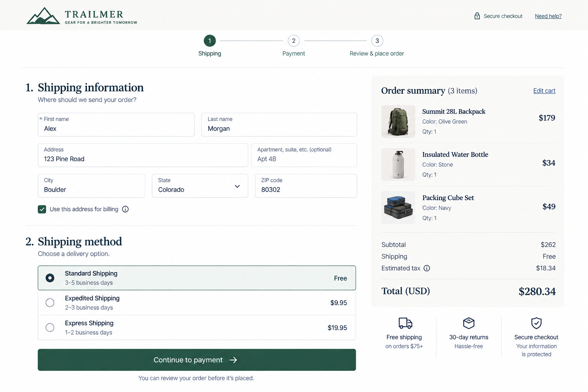Open the State dropdown showing Colorado
This screenshot has height=392, width=588.
pyautogui.click(x=200, y=186)
